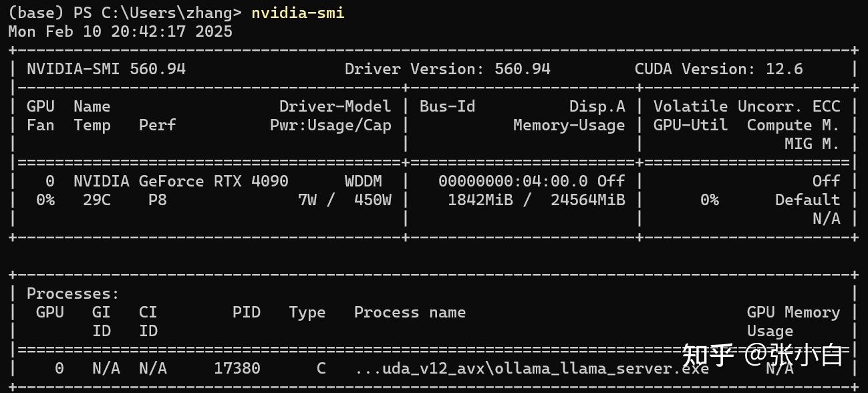Click the Bus-Id column header

click(x=448, y=106)
